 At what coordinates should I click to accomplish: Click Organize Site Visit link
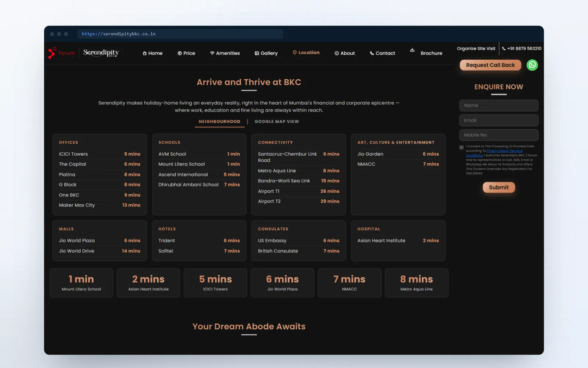coord(476,49)
